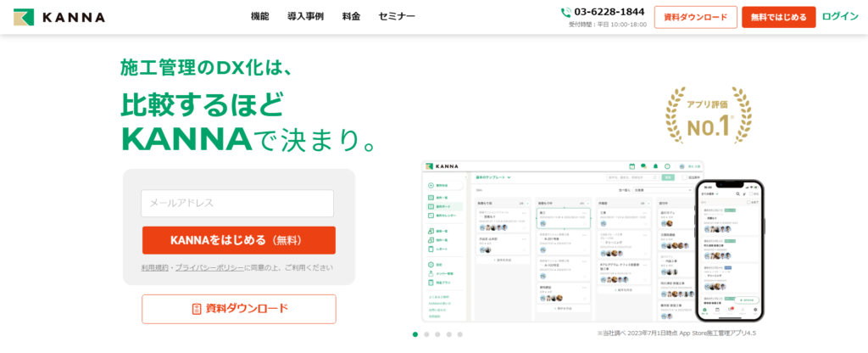
Task: Click the user avatar in the app preview header
Action: [x=682, y=166]
